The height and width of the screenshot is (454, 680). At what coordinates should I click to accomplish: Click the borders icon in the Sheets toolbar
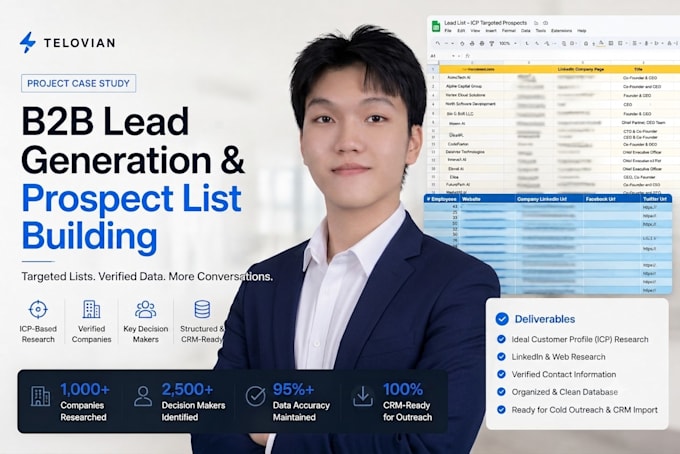pos(611,43)
